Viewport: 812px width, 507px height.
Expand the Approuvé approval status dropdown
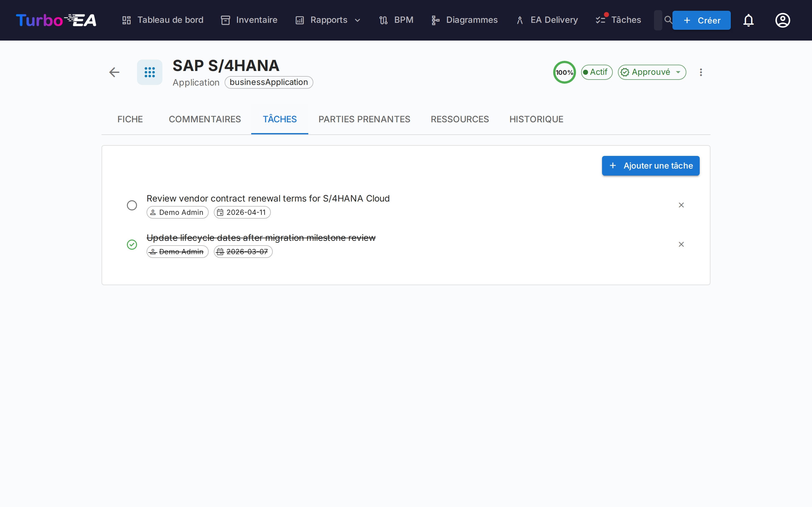tap(652, 72)
